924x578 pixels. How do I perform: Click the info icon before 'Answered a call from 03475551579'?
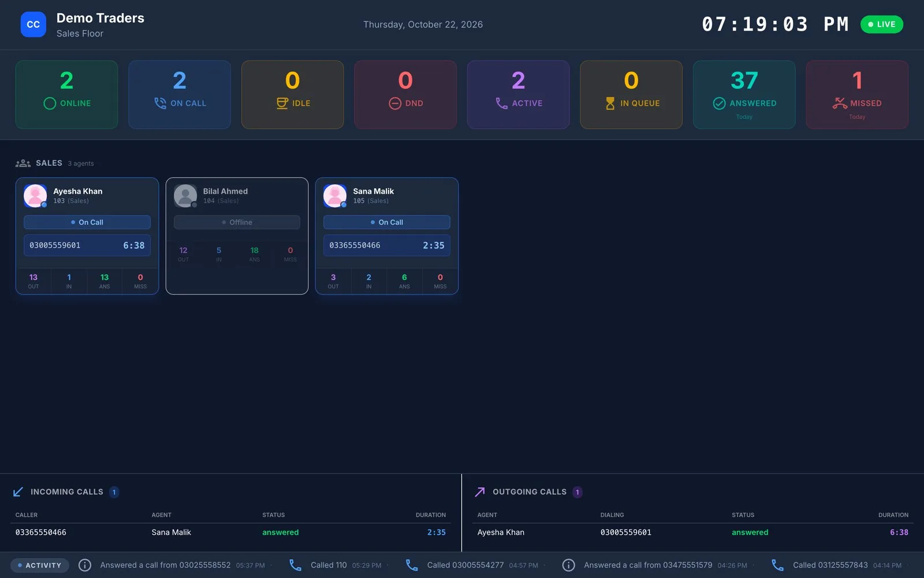point(568,565)
